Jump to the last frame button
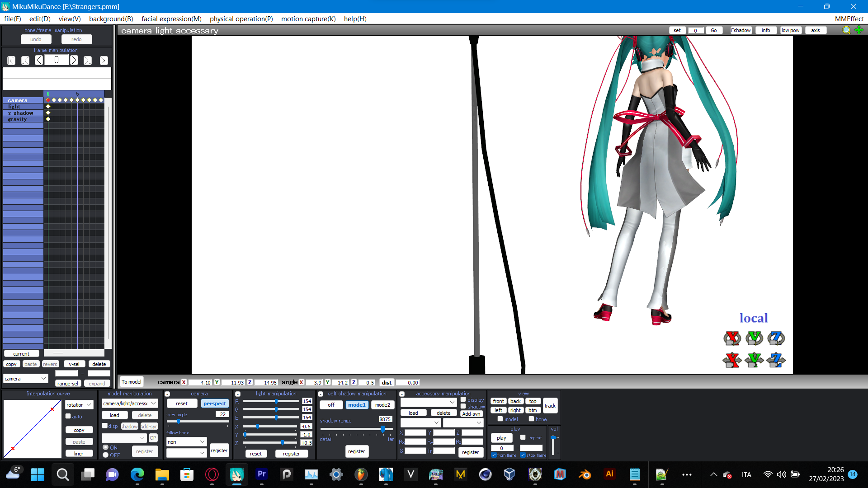868x488 pixels. (104, 61)
